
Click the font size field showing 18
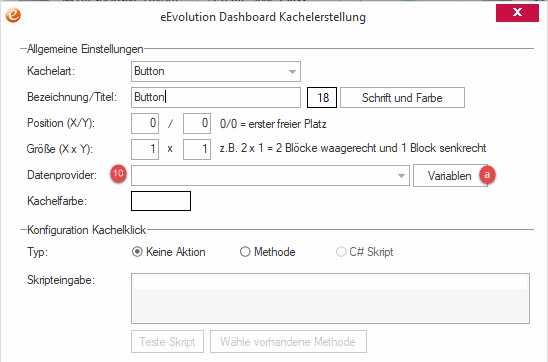(x=322, y=97)
